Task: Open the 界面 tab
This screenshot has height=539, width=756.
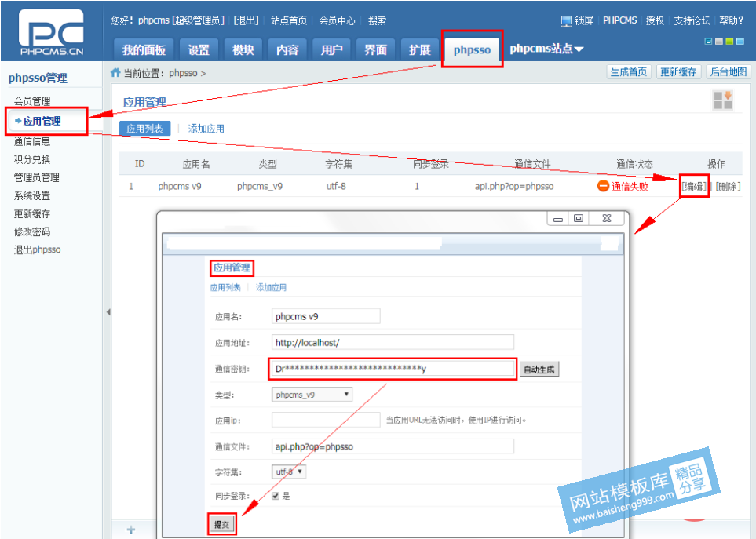Action: pyautogui.click(x=375, y=49)
